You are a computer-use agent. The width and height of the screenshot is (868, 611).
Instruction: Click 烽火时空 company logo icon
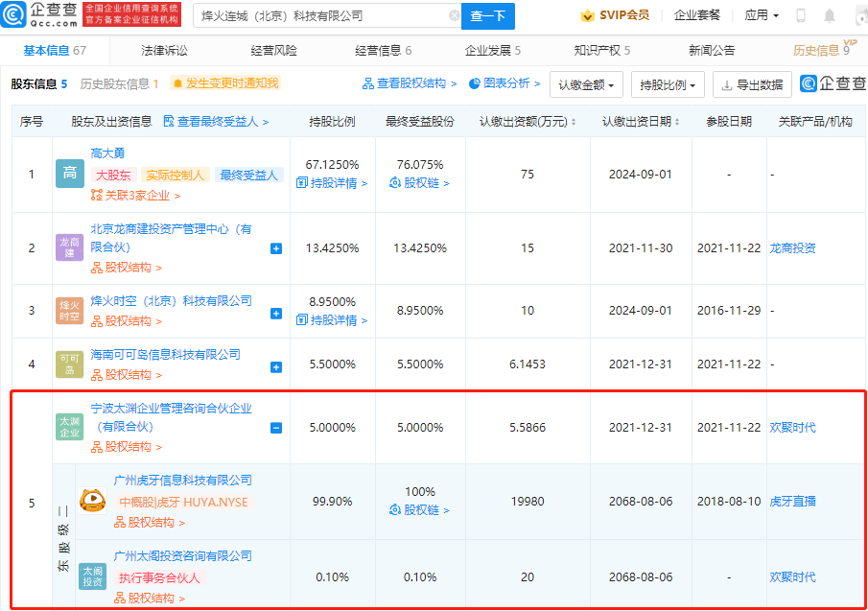coord(70,311)
